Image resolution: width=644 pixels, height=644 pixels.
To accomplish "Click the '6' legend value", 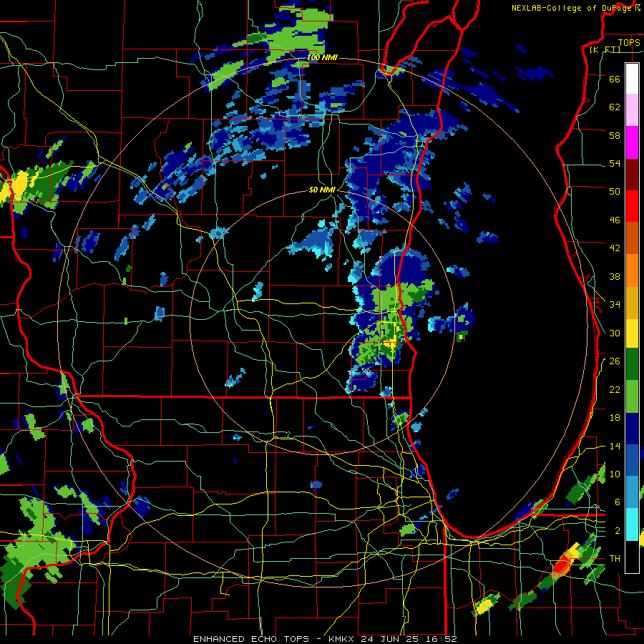I will click(618, 502).
